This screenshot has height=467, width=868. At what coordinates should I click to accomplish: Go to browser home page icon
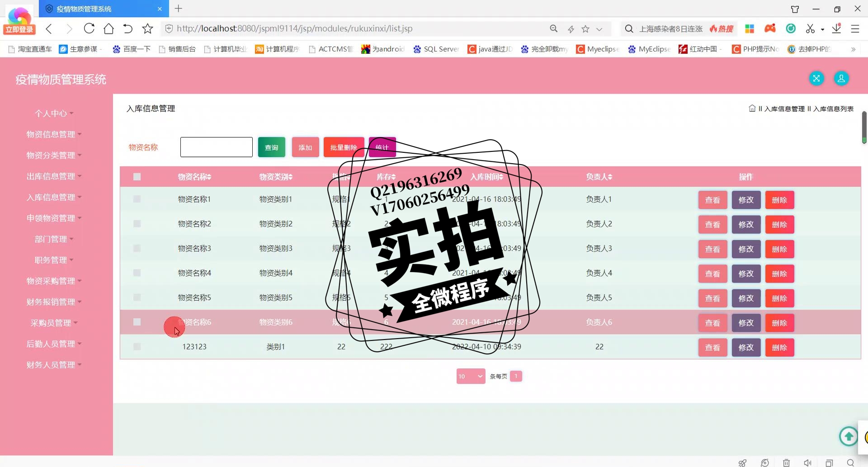[108, 29]
